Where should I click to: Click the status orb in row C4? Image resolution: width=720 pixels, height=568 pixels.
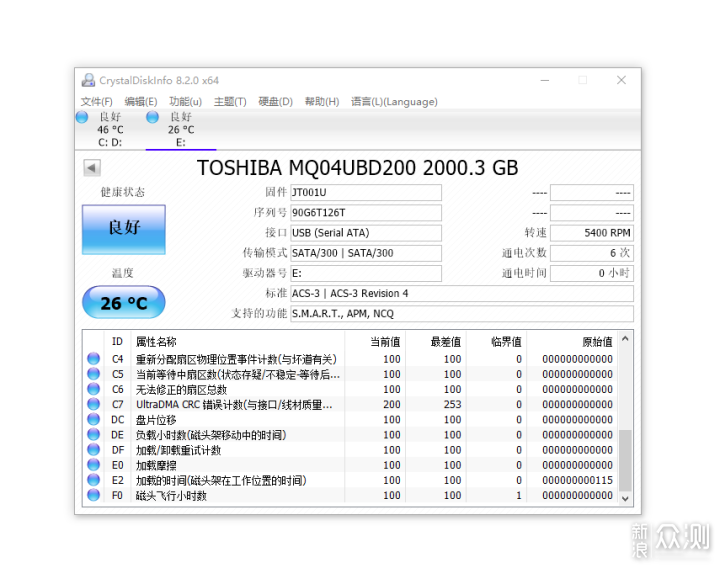coord(94,358)
